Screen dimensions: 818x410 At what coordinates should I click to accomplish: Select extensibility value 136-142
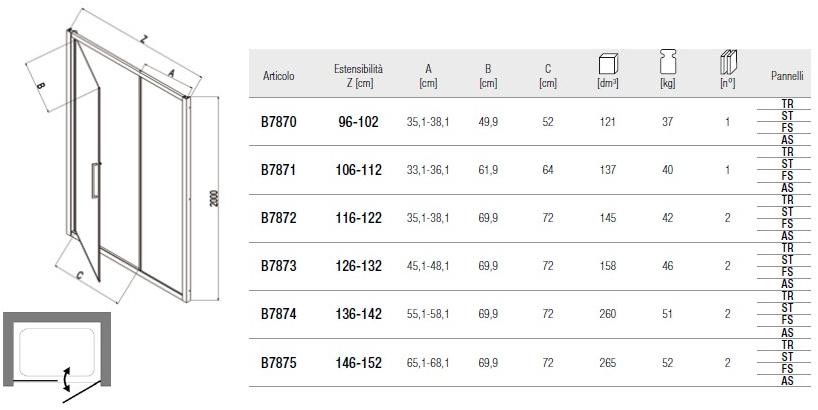click(x=359, y=314)
